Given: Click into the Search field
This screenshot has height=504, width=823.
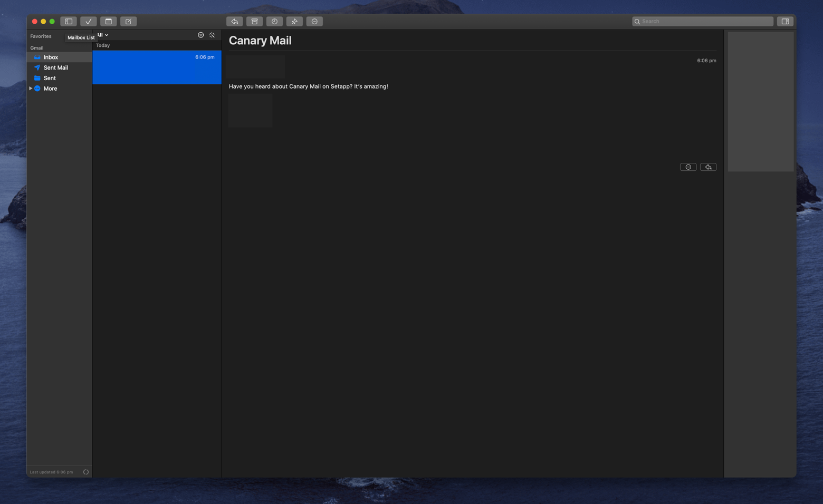Looking at the screenshot, I should tap(703, 22).
